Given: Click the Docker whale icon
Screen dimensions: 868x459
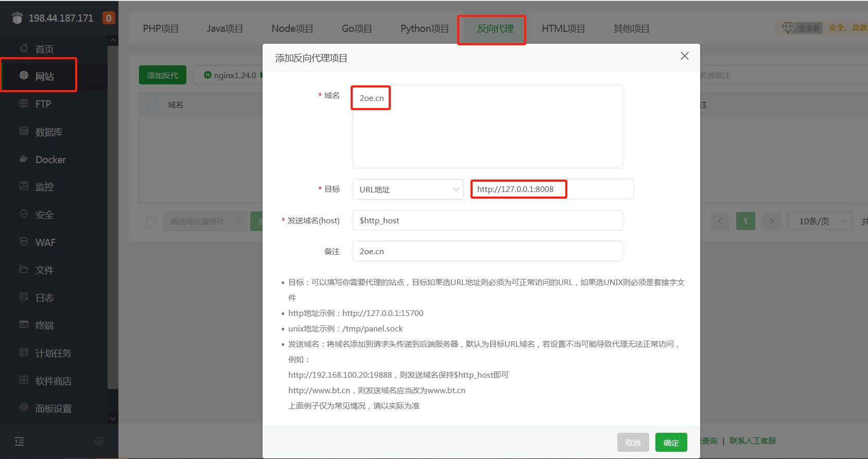Looking at the screenshot, I should (x=24, y=159).
